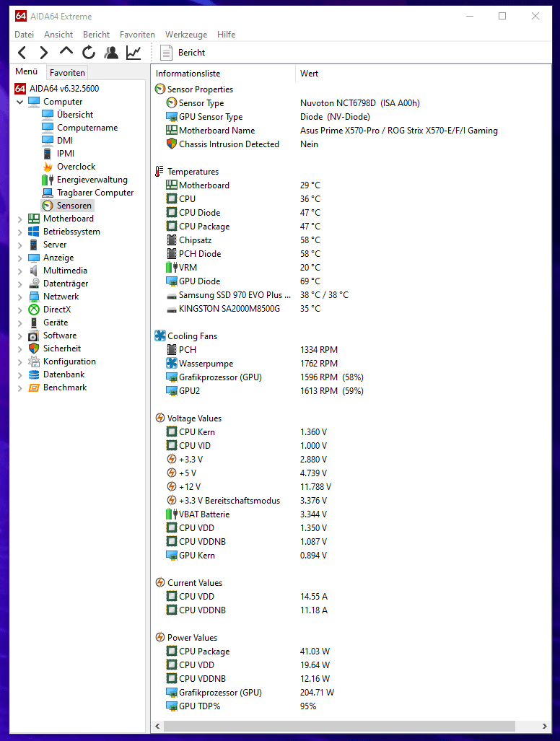Click the scrollbar left arrow

click(158, 726)
